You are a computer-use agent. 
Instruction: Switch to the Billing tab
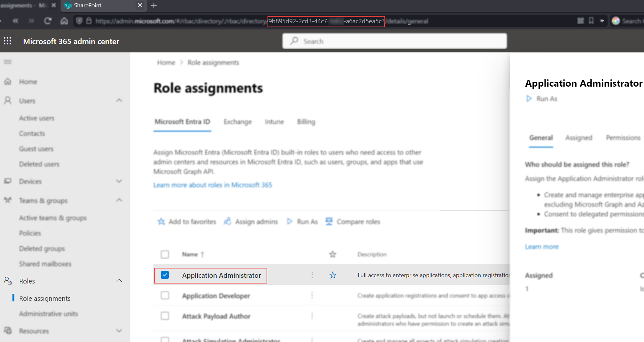click(x=306, y=122)
